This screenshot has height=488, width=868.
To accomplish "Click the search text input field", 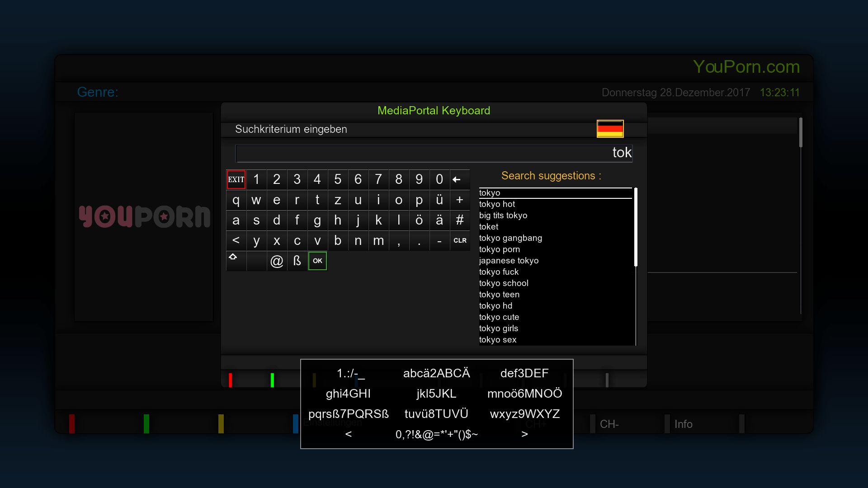I will [434, 153].
